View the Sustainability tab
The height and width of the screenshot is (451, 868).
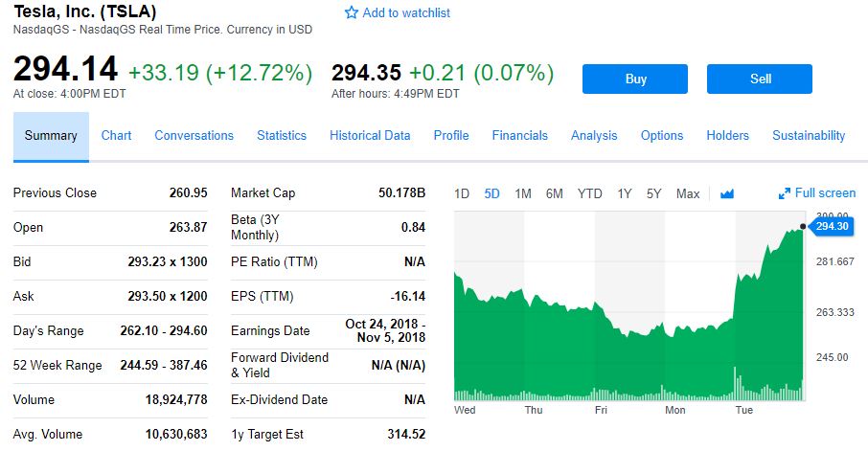809,136
